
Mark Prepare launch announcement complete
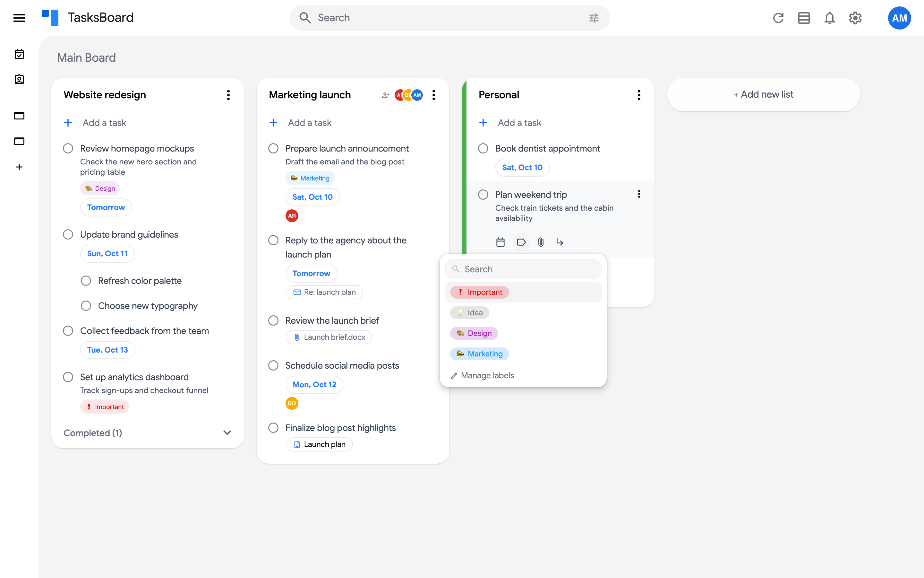(273, 148)
